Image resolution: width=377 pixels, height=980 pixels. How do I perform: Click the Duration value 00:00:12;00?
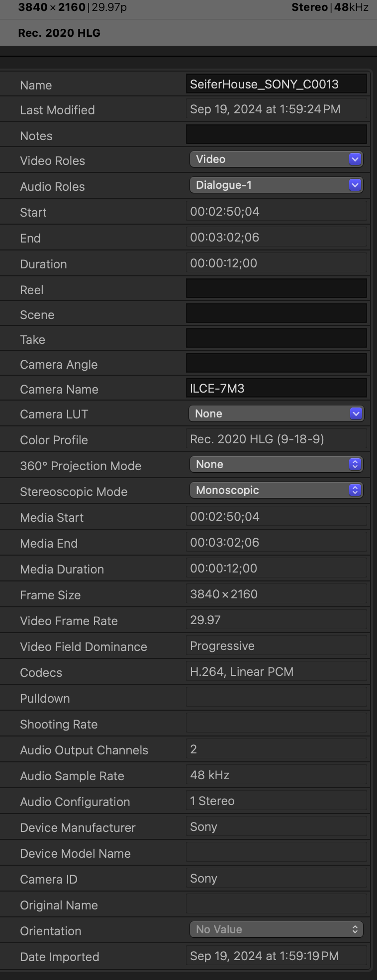point(276,263)
